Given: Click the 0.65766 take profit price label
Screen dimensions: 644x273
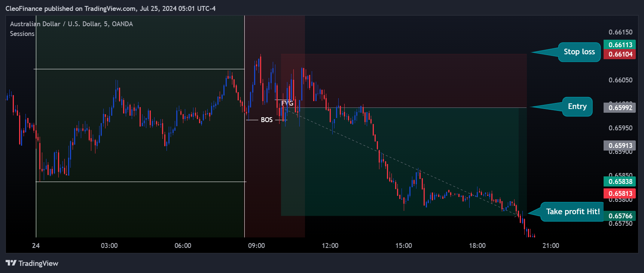Looking at the screenshot, I should click(620, 216).
